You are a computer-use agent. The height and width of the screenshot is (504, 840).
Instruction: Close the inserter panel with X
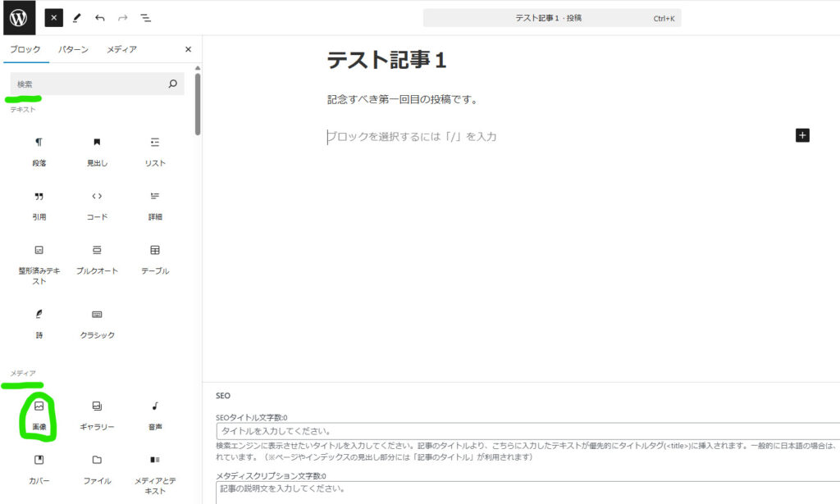[x=188, y=50]
